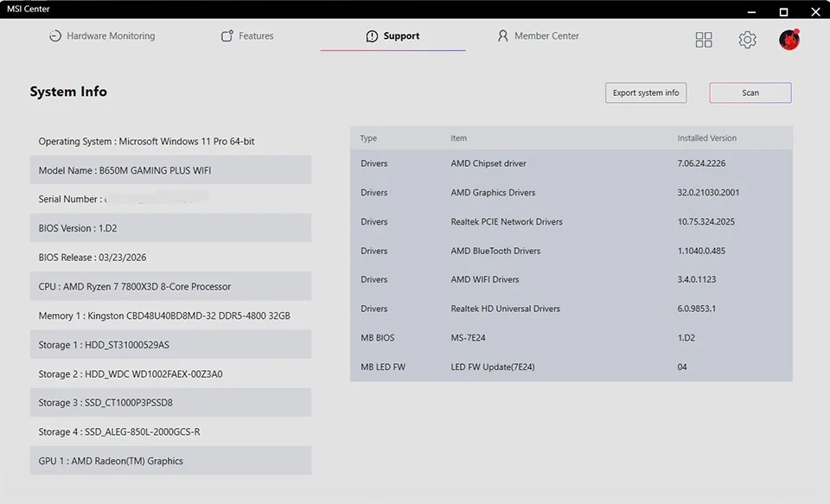Click the Member Center person icon
This screenshot has width=830, height=504.
click(x=502, y=36)
